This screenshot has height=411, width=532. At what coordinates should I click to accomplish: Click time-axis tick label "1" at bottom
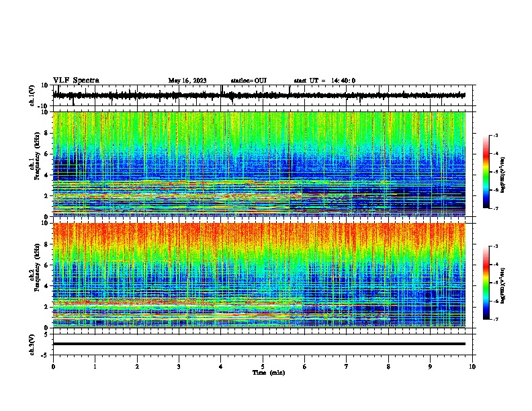click(x=95, y=367)
